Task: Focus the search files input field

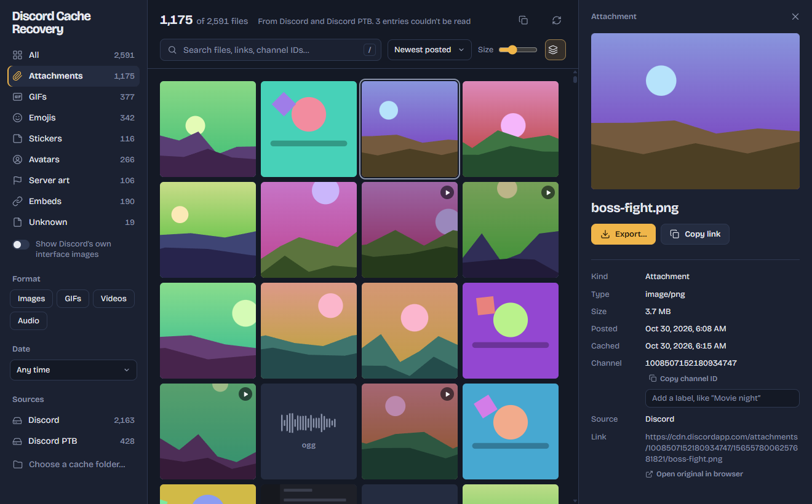Action: [271, 50]
